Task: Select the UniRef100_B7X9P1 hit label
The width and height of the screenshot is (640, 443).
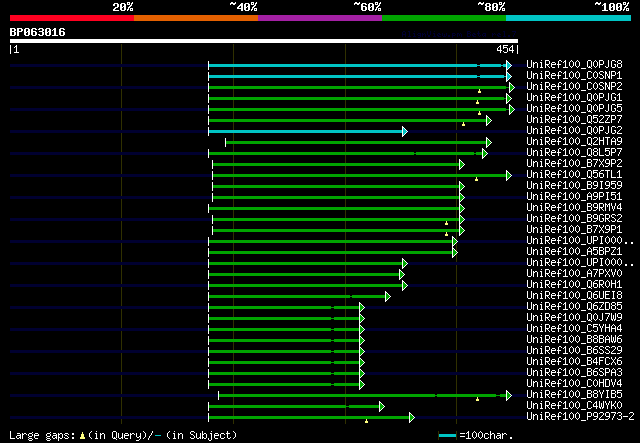Action: point(574,229)
